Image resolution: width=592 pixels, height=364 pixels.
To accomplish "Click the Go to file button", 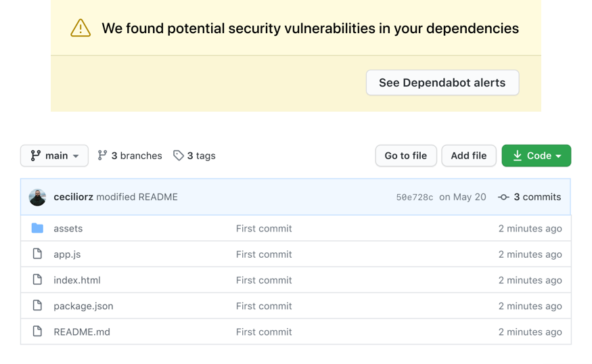I will point(406,156).
